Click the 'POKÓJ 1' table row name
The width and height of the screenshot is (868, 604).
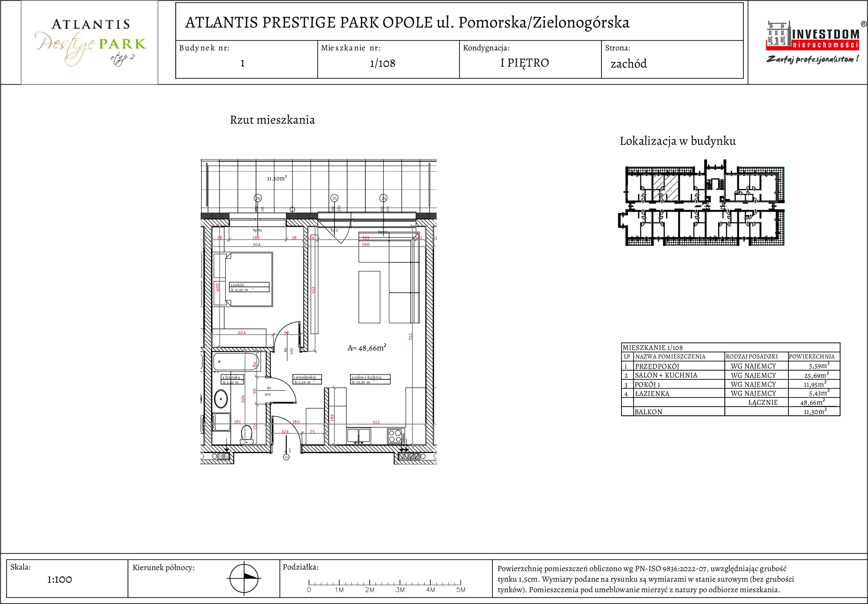tap(648, 384)
